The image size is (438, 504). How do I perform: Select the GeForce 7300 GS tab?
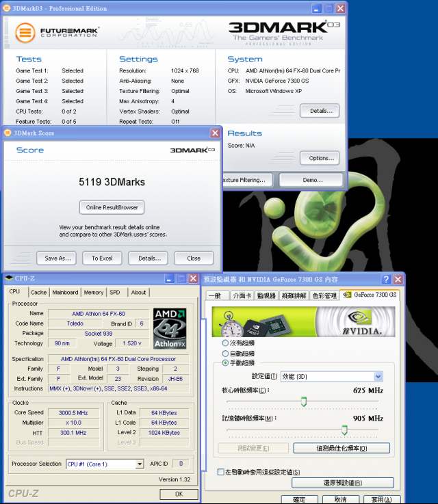point(370,295)
